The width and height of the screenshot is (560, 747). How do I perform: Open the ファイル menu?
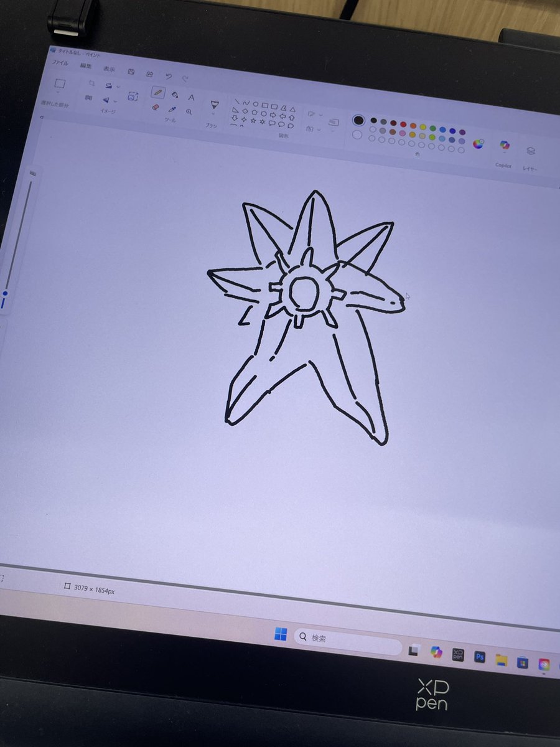pyautogui.click(x=60, y=62)
